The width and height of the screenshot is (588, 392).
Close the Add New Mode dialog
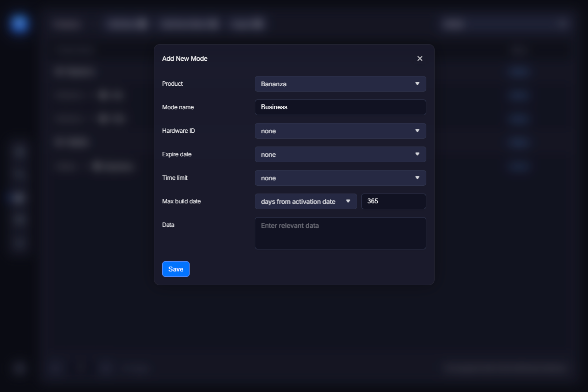[419, 58]
